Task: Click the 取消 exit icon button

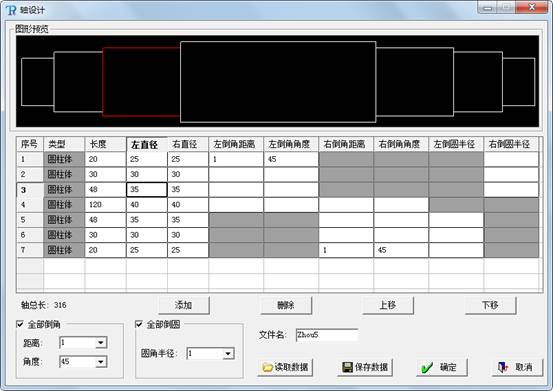Action: tap(517, 367)
